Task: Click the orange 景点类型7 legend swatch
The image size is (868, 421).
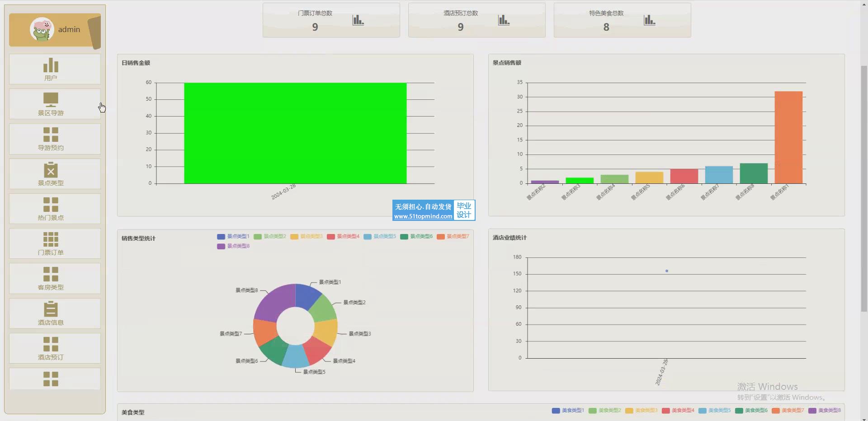Action: pyautogui.click(x=441, y=237)
